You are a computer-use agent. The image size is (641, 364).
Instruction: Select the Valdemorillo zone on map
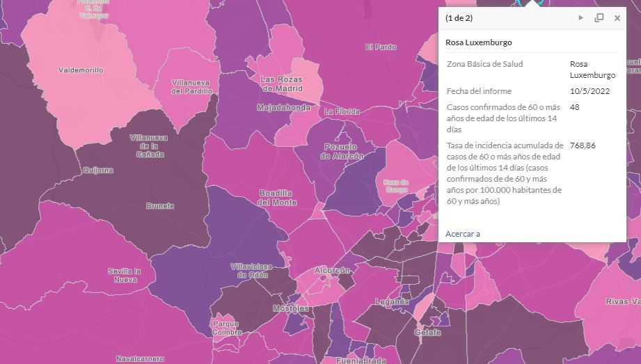[81, 70]
